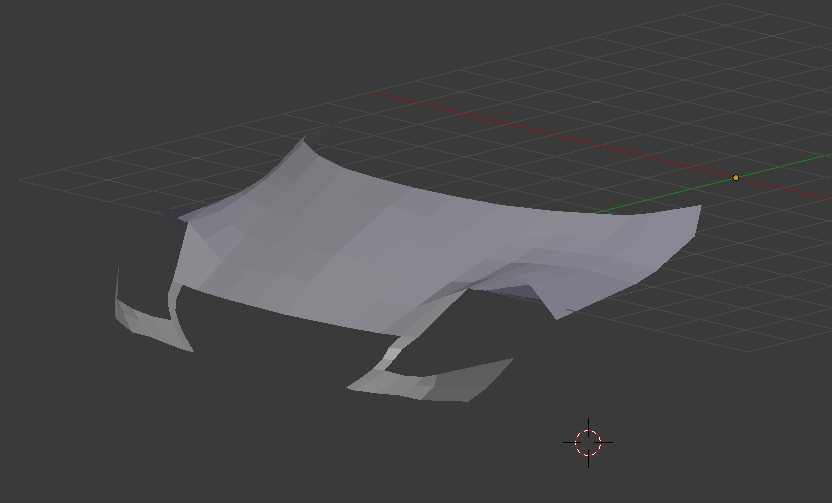The height and width of the screenshot is (503, 832).
Task: Click the red-white 3D cursor crosshair
Action: tap(588, 442)
